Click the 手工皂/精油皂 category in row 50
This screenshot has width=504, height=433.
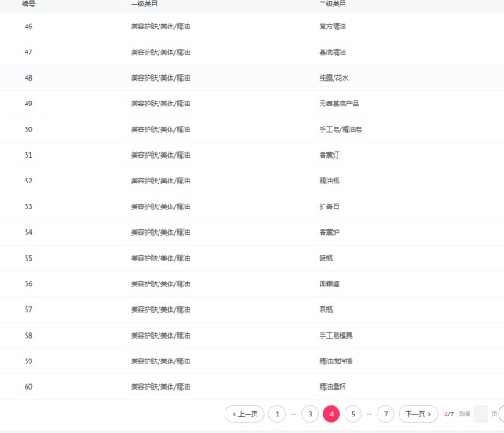pos(340,129)
